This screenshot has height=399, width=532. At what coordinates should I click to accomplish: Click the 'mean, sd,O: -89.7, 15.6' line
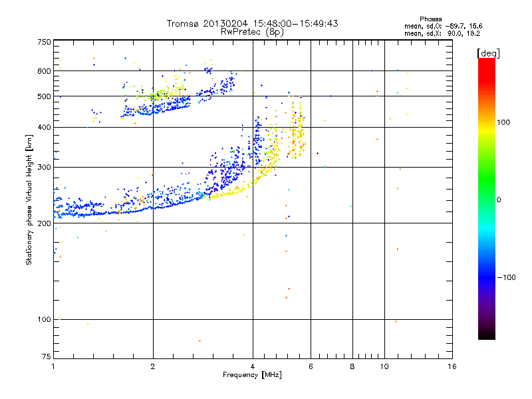(443, 26)
